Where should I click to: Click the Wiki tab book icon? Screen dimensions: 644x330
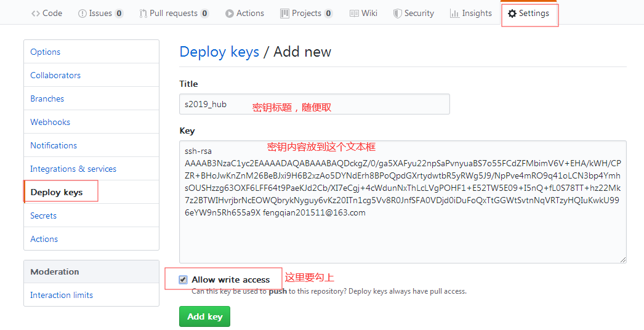(x=354, y=14)
